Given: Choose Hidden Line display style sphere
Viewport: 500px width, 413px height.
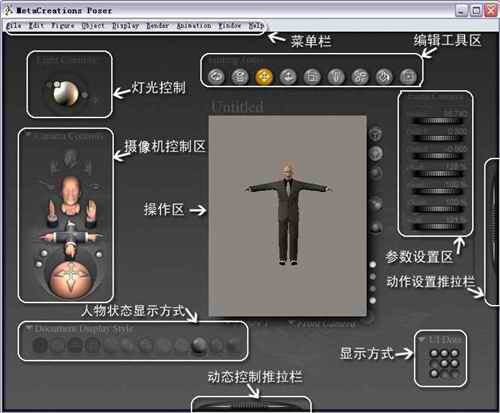Looking at the screenshot, I should [x=93, y=345].
